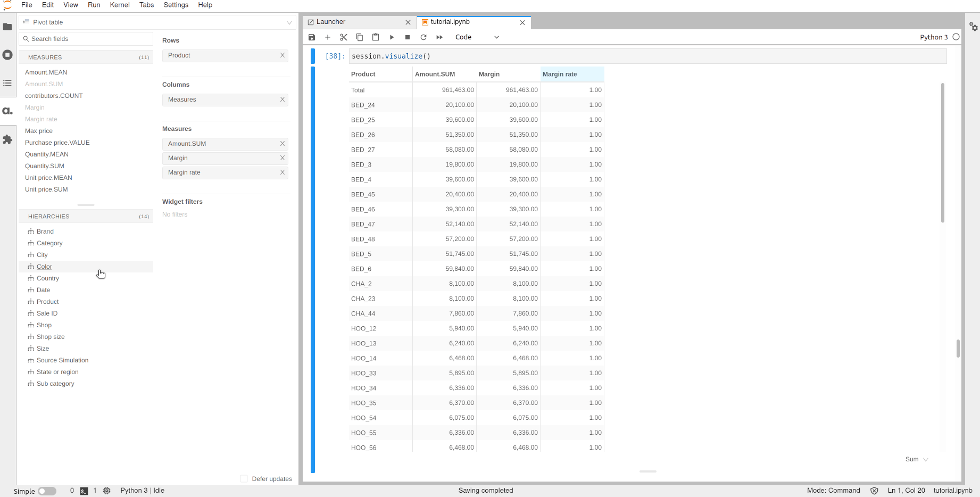980x497 pixels.
Task: Open the file browser sidebar icon
Action: pyautogui.click(x=7, y=27)
